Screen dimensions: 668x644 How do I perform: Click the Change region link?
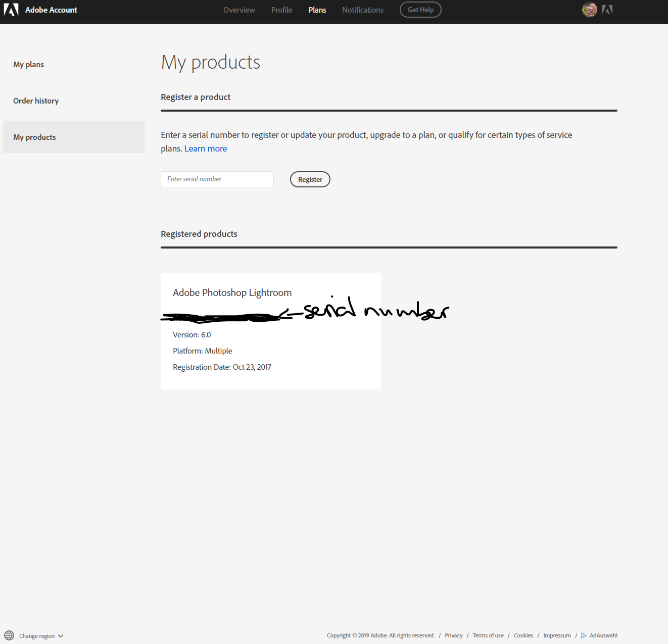click(x=37, y=636)
